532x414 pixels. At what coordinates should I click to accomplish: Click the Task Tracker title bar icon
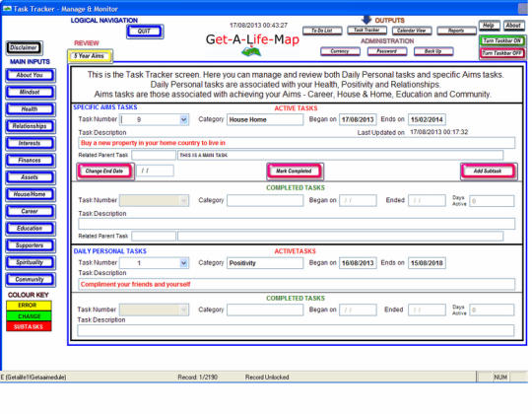pos(7,9)
